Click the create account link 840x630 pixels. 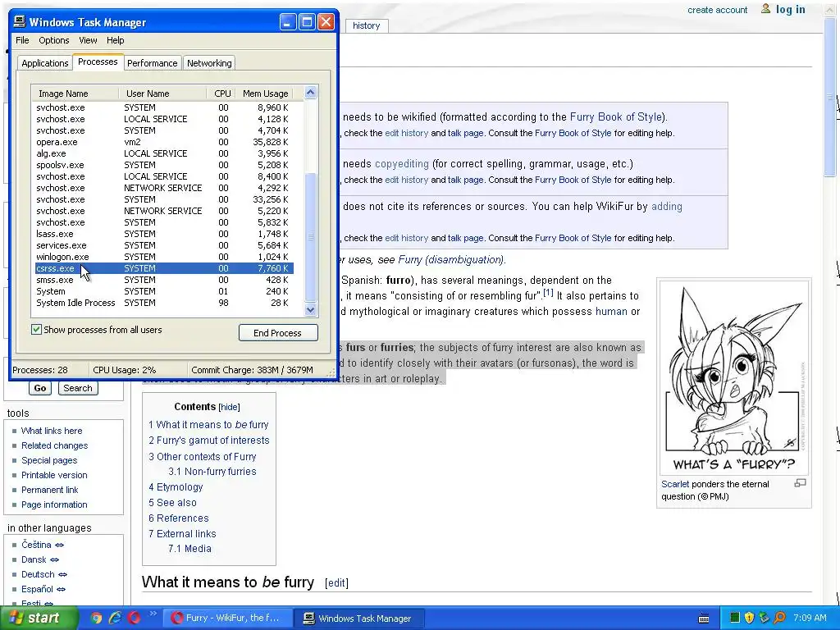pos(717,10)
